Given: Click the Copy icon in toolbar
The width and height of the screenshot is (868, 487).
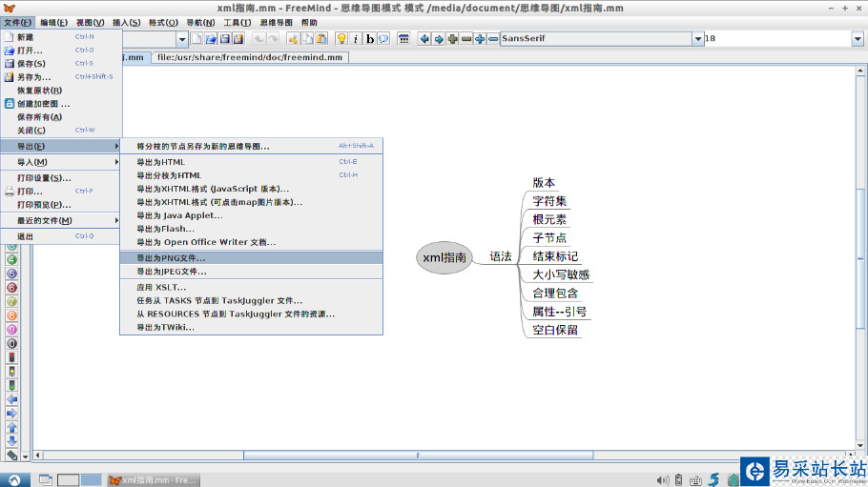Looking at the screenshot, I should (307, 38).
